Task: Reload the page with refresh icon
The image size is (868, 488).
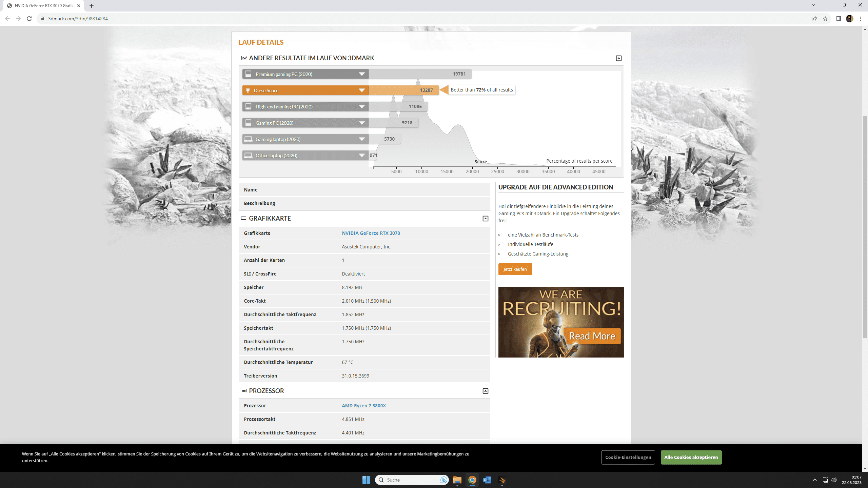Action: 29,19
